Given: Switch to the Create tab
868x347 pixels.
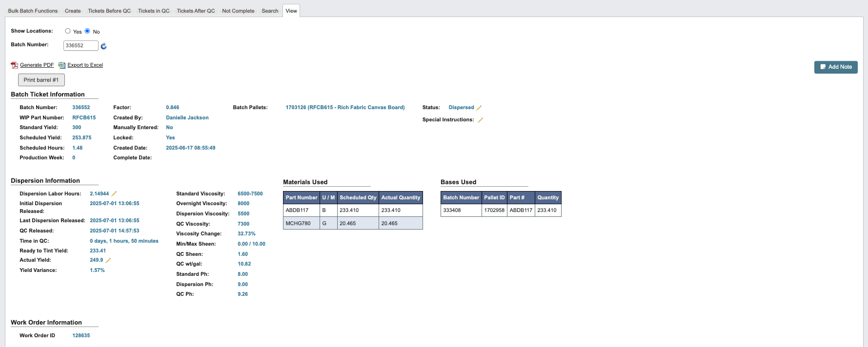Looking at the screenshot, I should click(x=73, y=11).
